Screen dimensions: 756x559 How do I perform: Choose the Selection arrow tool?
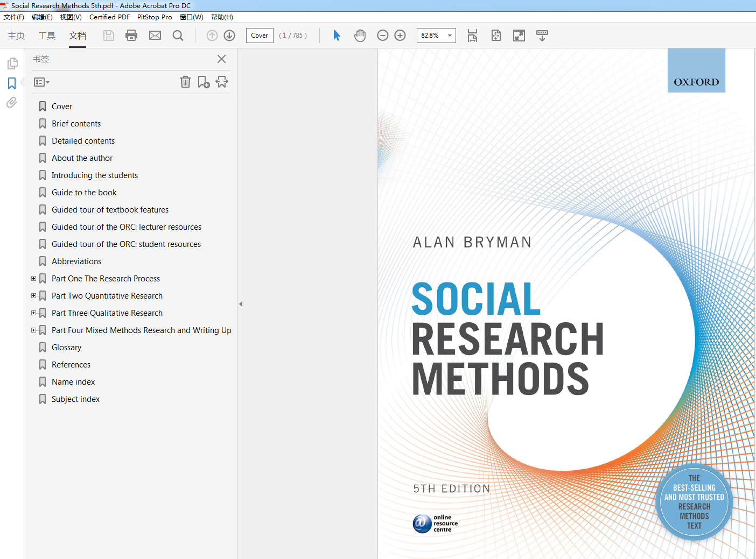(x=337, y=36)
